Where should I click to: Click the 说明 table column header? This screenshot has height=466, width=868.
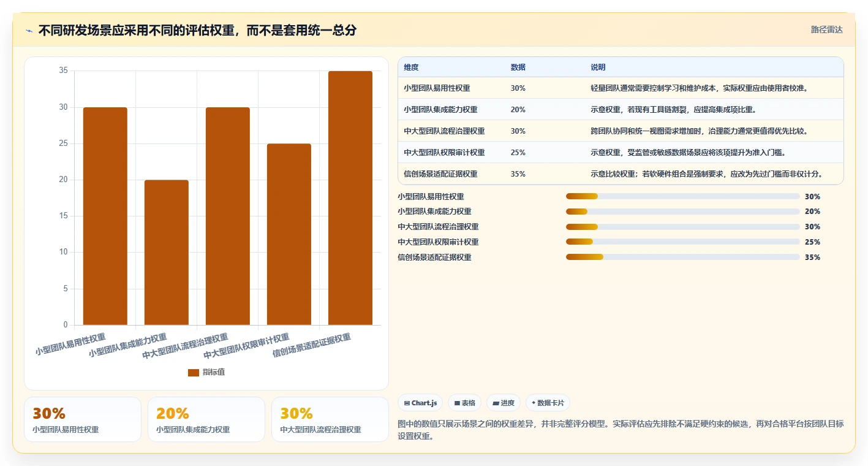click(598, 67)
